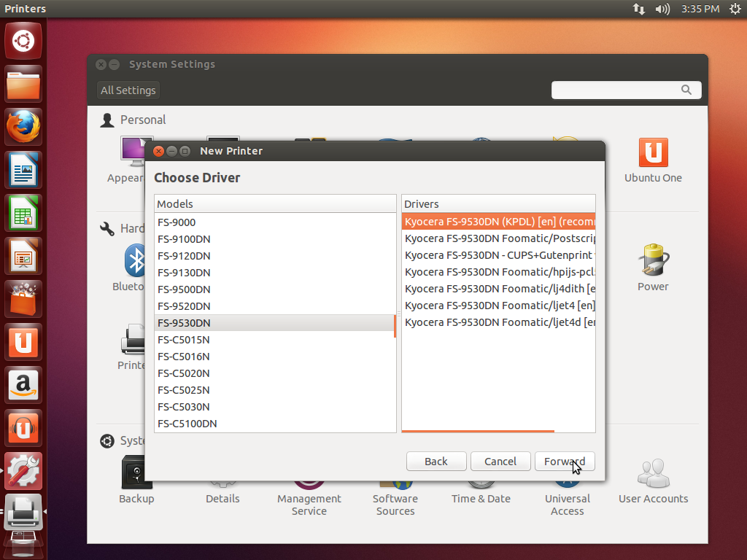
Task: Click the Cancel button in New Printer
Action: pyautogui.click(x=500, y=462)
